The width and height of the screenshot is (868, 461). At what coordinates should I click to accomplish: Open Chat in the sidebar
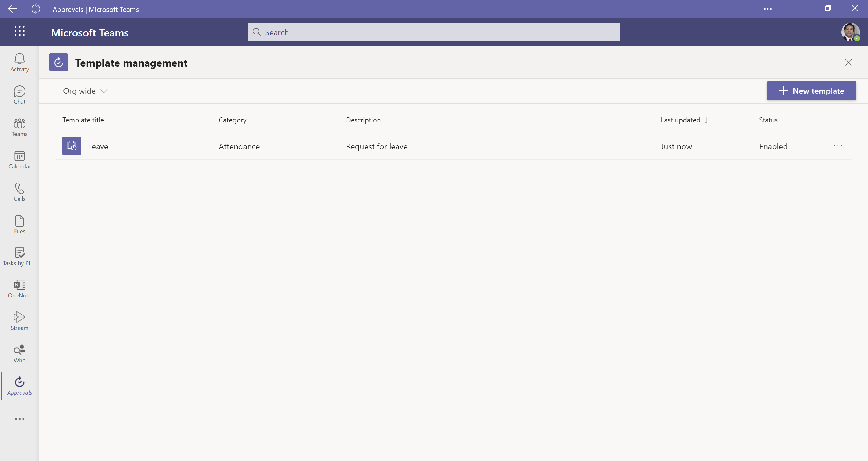[20, 95]
